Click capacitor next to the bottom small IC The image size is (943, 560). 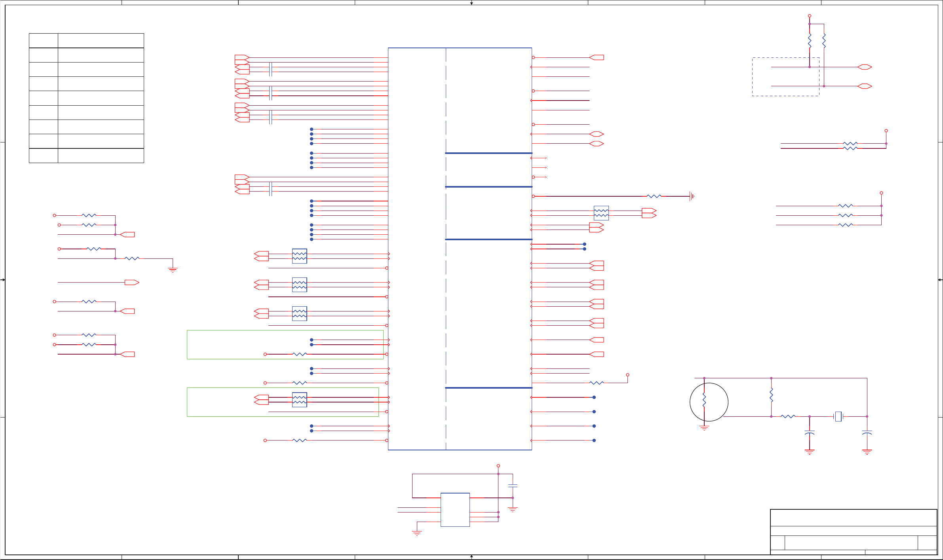point(513,486)
